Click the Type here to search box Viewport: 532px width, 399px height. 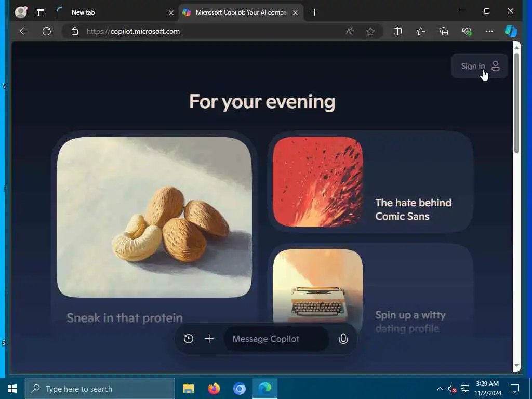pyautogui.click(x=100, y=389)
